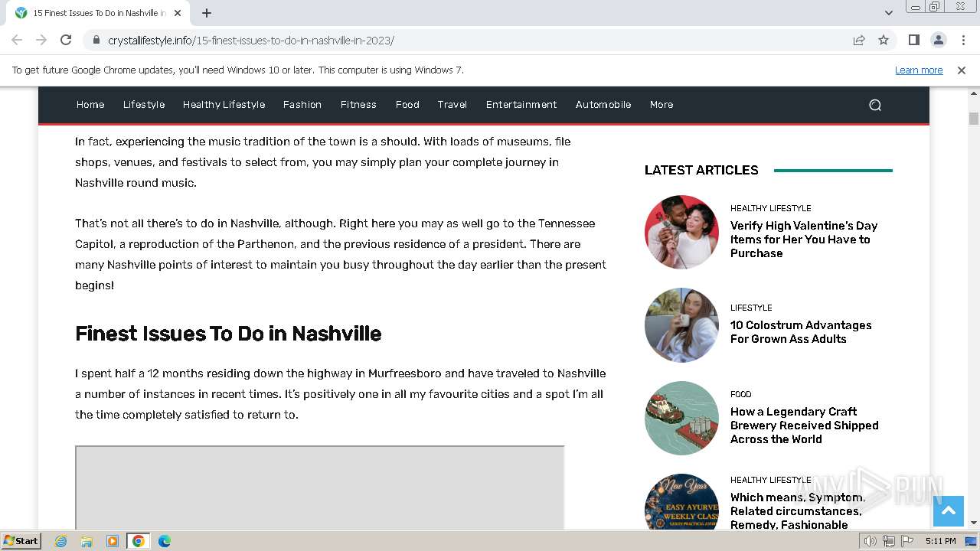Open the tab search chevron
Viewport: 980px width, 551px height.
[x=888, y=13]
